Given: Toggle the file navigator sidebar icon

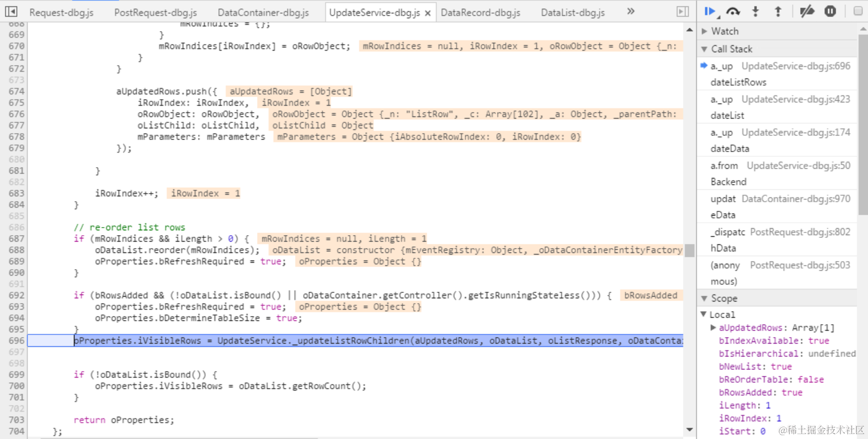Looking at the screenshot, I should (x=11, y=11).
